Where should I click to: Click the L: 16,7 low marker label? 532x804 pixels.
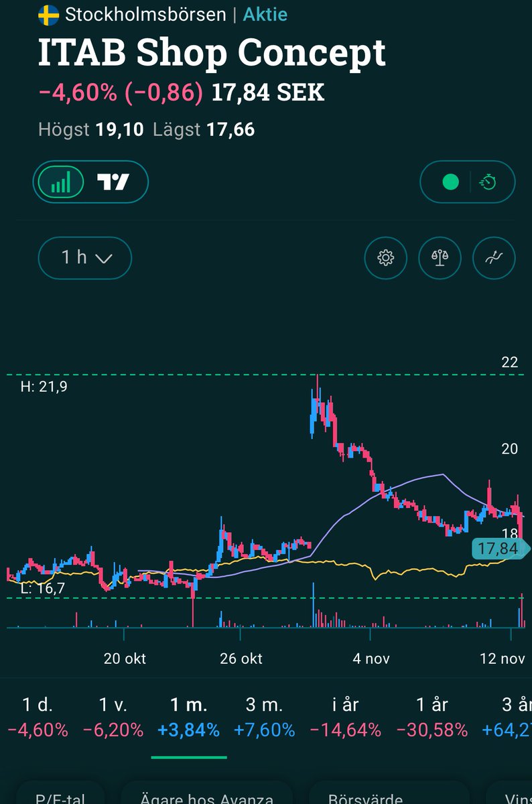pyautogui.click(x=44, y=589)
